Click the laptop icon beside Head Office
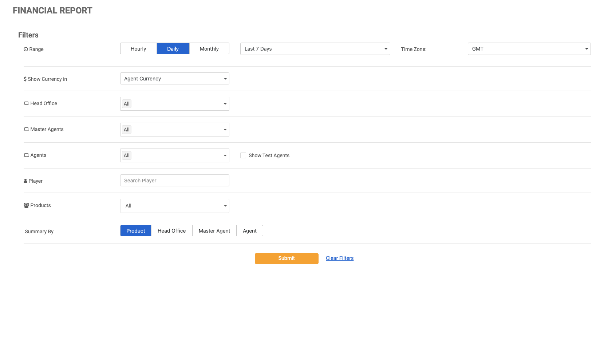The image size is (612, 364). point(26,103)
